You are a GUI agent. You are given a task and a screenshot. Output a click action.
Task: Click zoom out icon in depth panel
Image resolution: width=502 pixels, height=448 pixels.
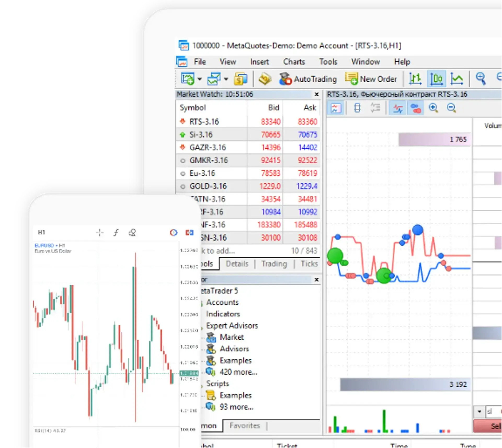coord(452,107)
